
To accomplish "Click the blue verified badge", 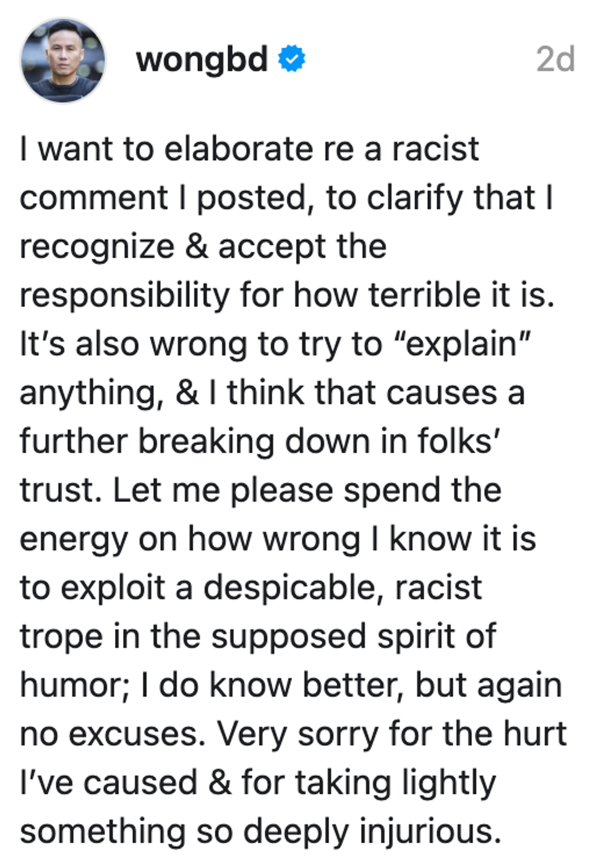I will [291, 59].
